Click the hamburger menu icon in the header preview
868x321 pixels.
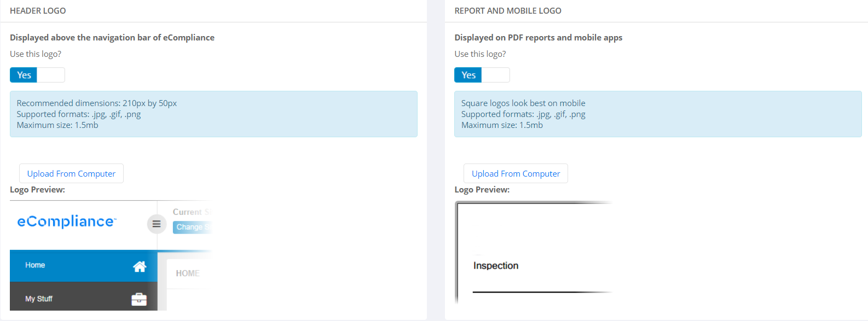click(x=157, y=224)
